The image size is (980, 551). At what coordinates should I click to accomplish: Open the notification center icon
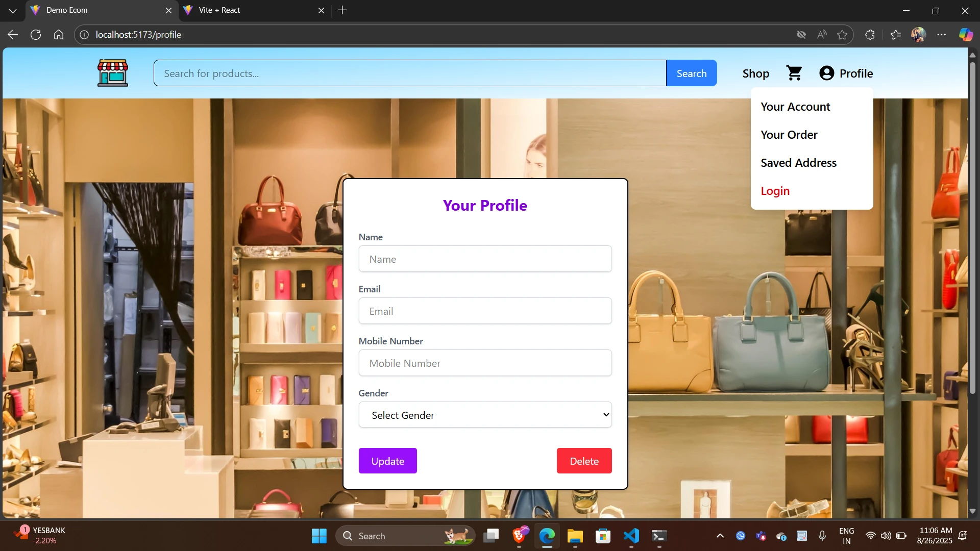tap(963, 536)
